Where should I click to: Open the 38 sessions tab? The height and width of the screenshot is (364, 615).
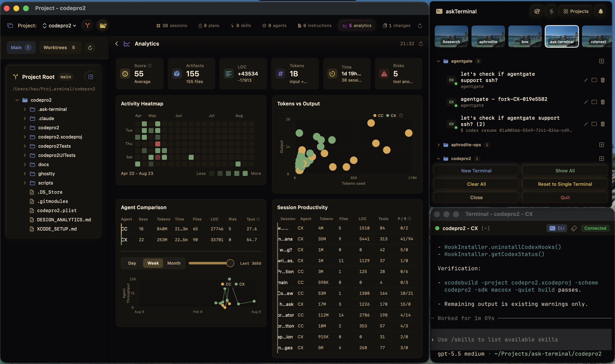(172, 26)
